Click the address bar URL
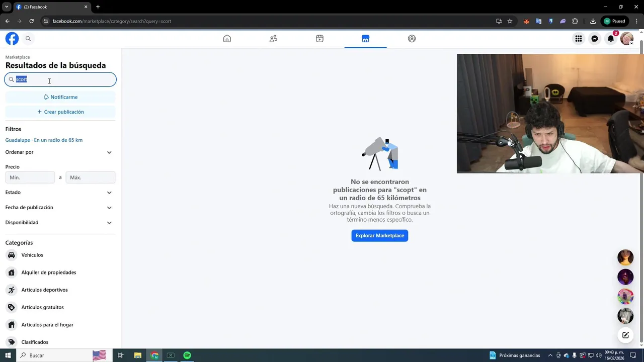This screenshot has height=362, width=644. click(112, 21)
